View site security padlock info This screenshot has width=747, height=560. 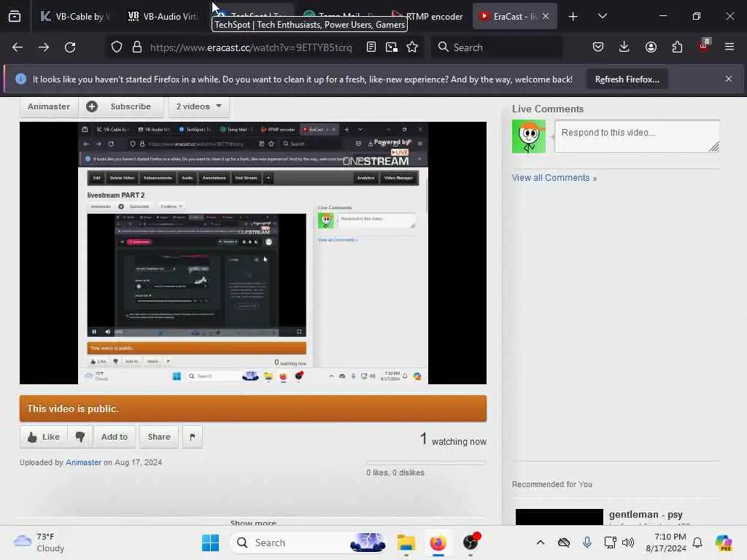(x=137, y=47)
